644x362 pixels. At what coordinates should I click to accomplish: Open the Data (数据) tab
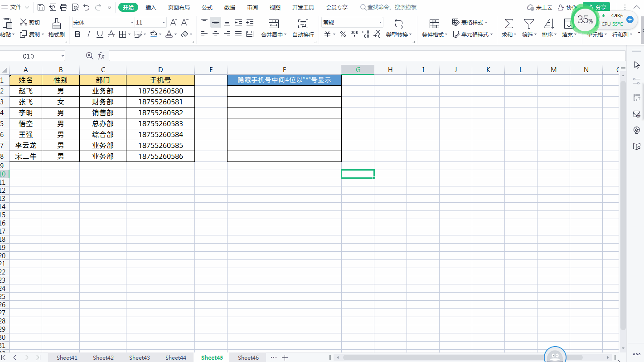[x=230, y=7]
